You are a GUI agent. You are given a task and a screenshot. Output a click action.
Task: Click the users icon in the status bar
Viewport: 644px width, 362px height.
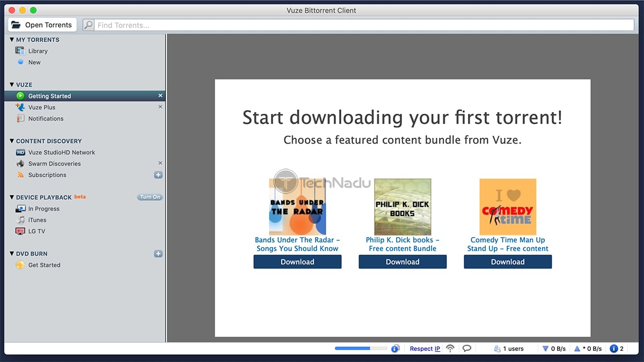(497, 349)
